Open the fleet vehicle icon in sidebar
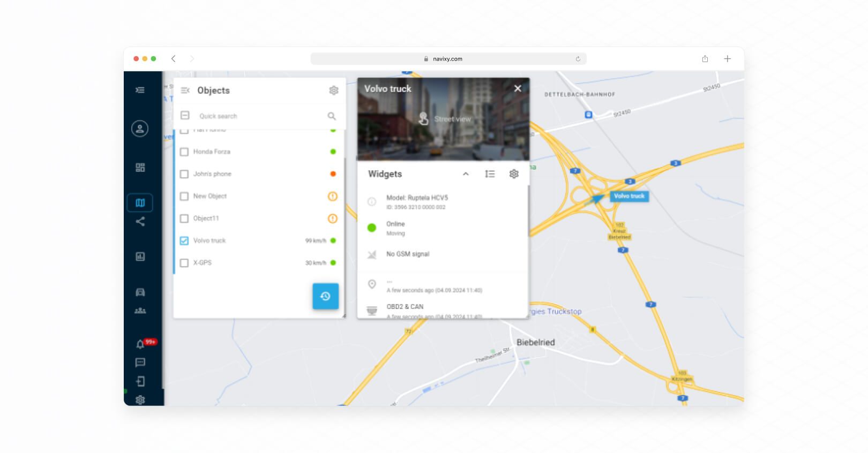The image size is (868, 453). click(140, 292)
